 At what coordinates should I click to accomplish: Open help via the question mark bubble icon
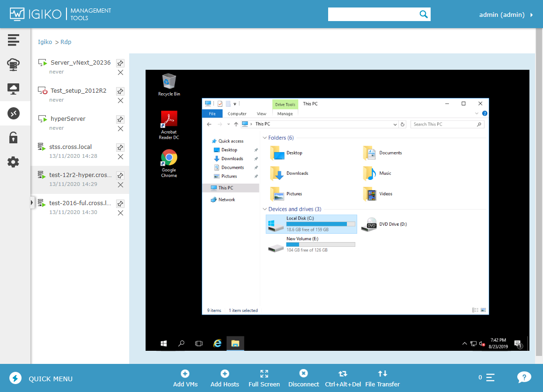pos(524,377)
